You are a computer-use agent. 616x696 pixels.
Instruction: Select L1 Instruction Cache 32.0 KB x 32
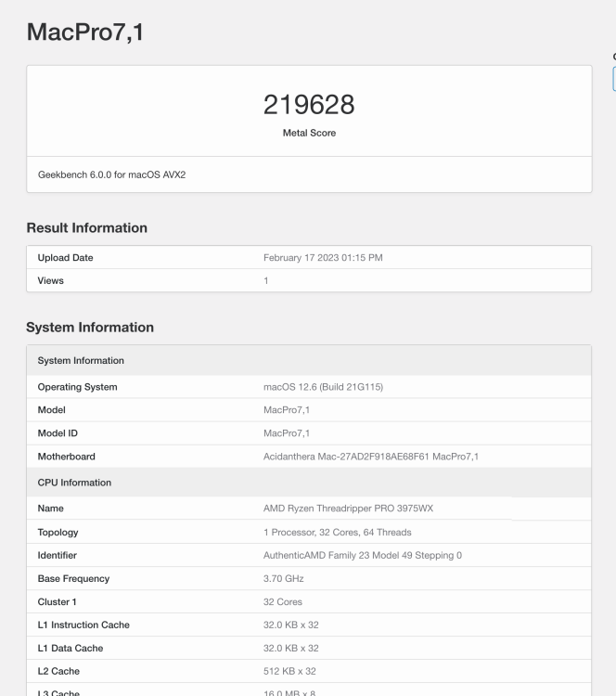tap(291, 625)
